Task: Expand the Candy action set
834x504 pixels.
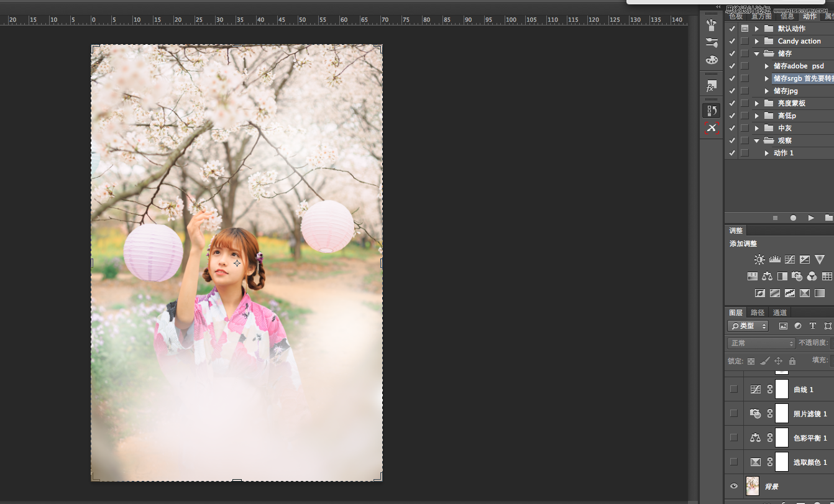Action: pos(757,41)
